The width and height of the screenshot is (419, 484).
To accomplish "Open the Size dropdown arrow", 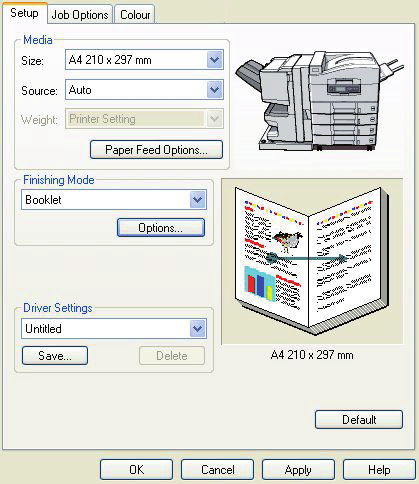I will tap(214, 60).
